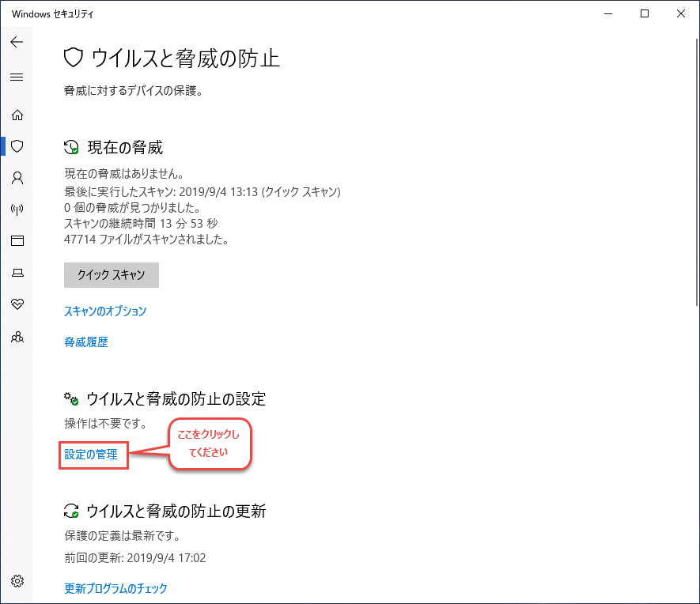
Task: Open device performance heart icon
Action: point(17,304)
